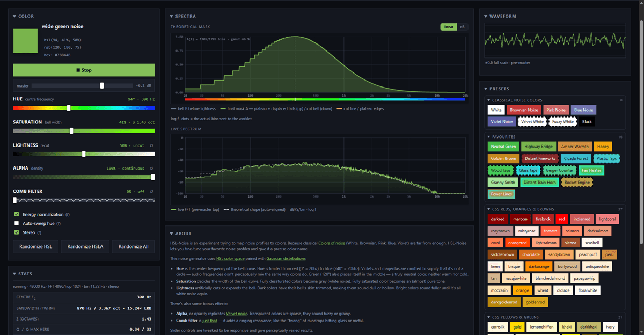
Task: Select the White noise preset
Action: pyautogui.click(x=496, y=110)
